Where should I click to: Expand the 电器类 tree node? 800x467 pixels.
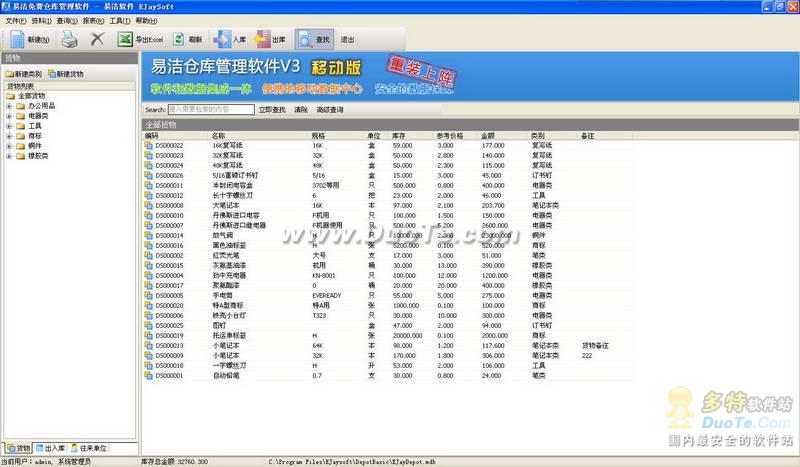pos(9,116)
